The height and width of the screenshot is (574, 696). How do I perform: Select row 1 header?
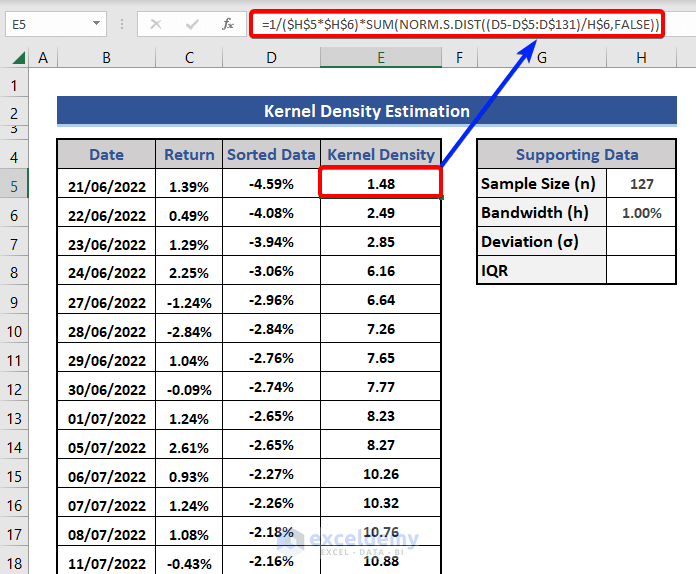(14, 85)
